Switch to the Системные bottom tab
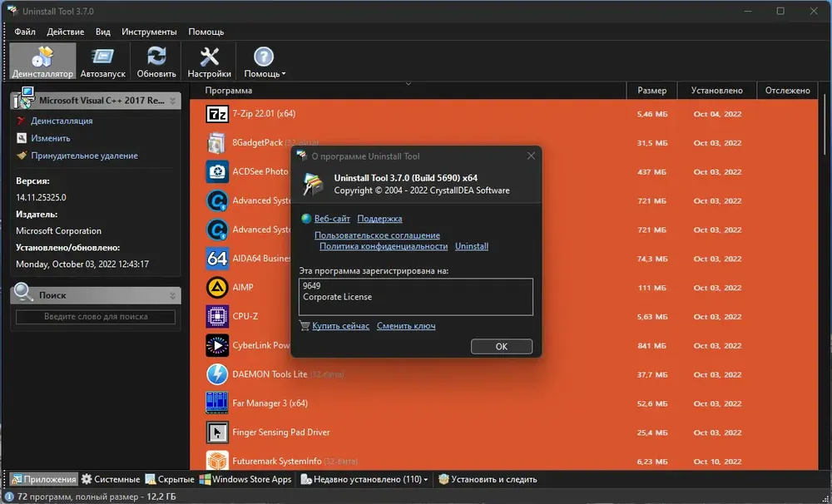832x504 pixels. 111,480
